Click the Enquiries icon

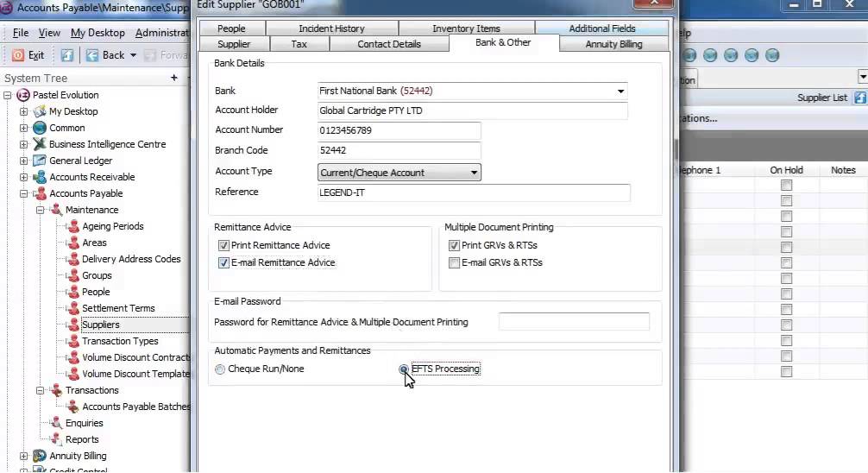tap(56, 423)
